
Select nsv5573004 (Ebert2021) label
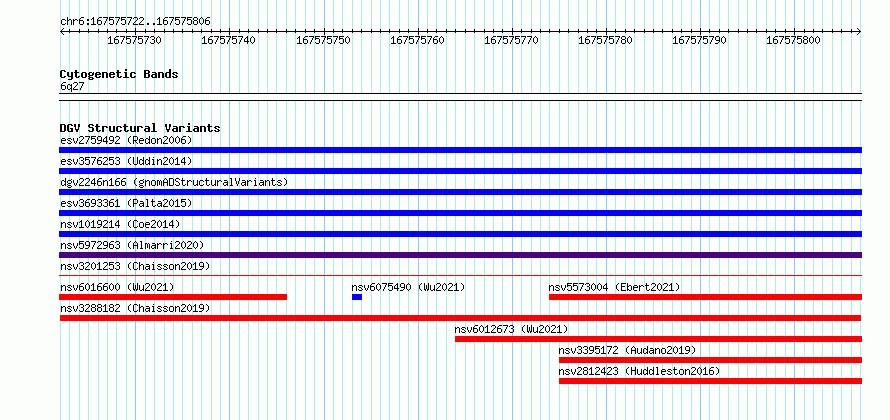[x=614, y=287]
